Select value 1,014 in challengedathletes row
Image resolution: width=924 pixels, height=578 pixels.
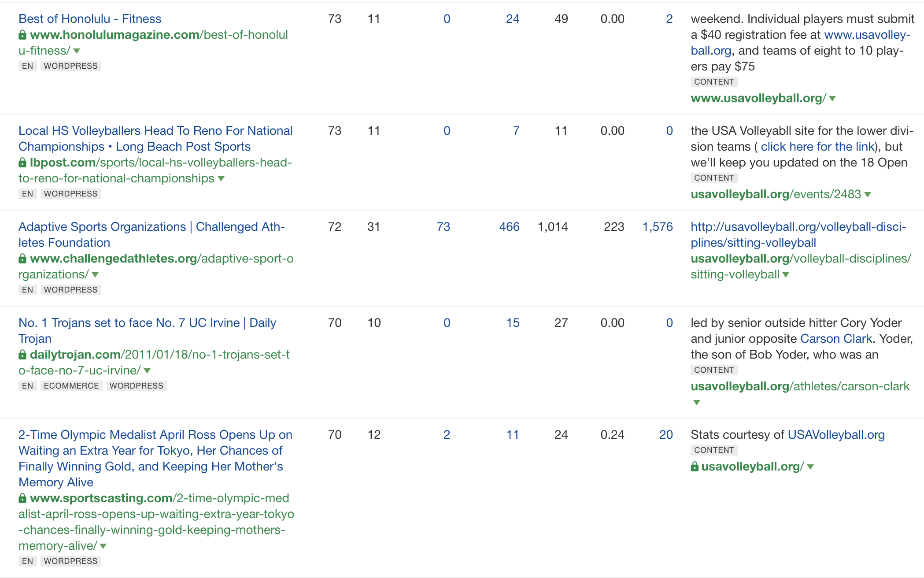[x=553, y=227]
